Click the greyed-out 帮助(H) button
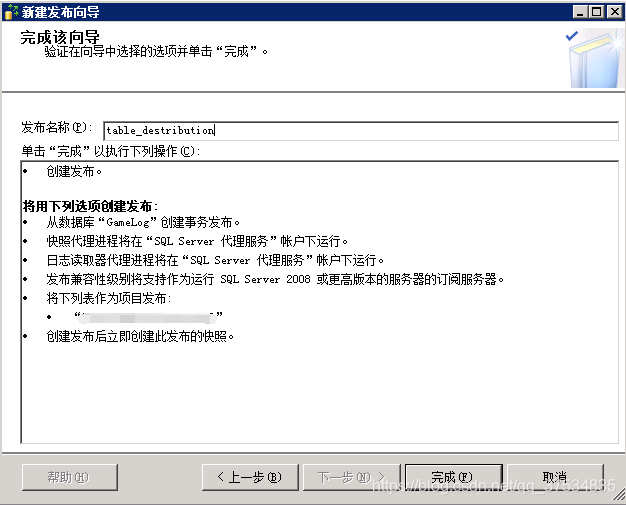 (70, 477)
